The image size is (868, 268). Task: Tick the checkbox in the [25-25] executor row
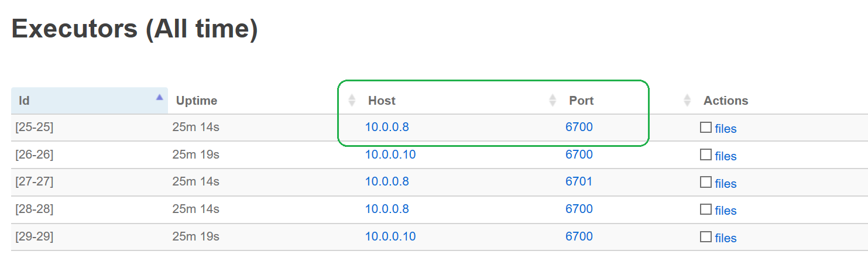(706, 128)
